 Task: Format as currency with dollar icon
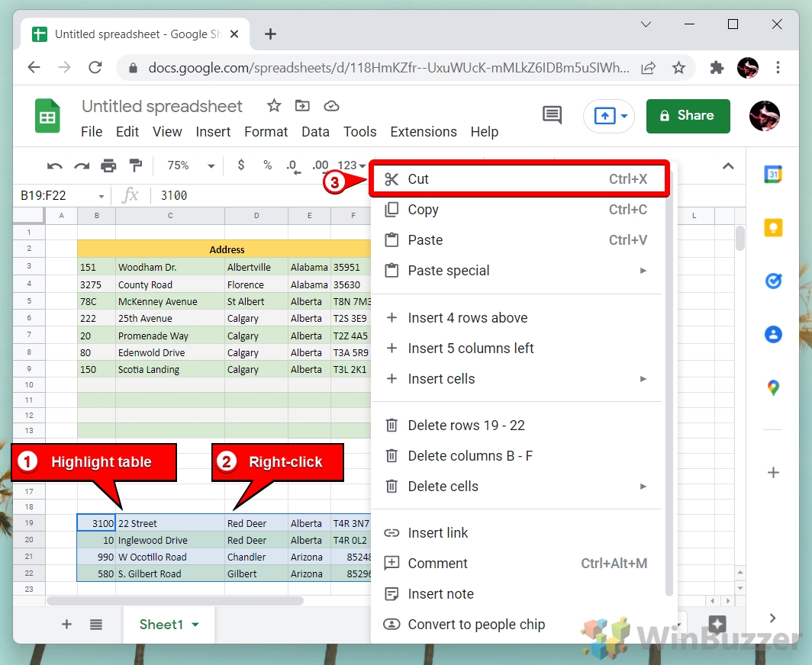(241, 165)
